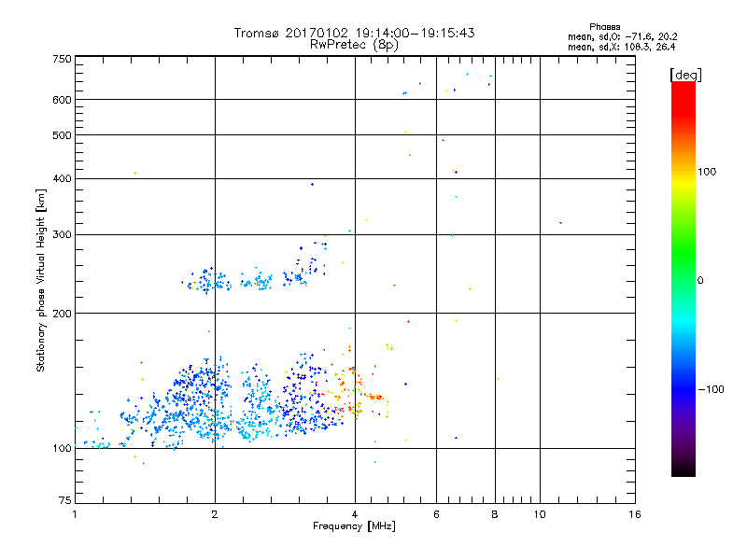This screenshot has height=560, width=747.
Task: Click the x-axis label '8'
Action: point(495,514)
